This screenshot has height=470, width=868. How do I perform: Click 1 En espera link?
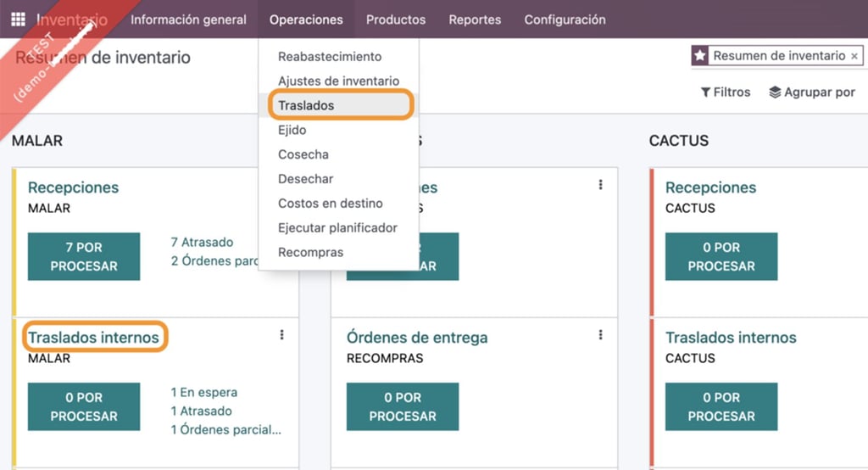tap(204, 393)
